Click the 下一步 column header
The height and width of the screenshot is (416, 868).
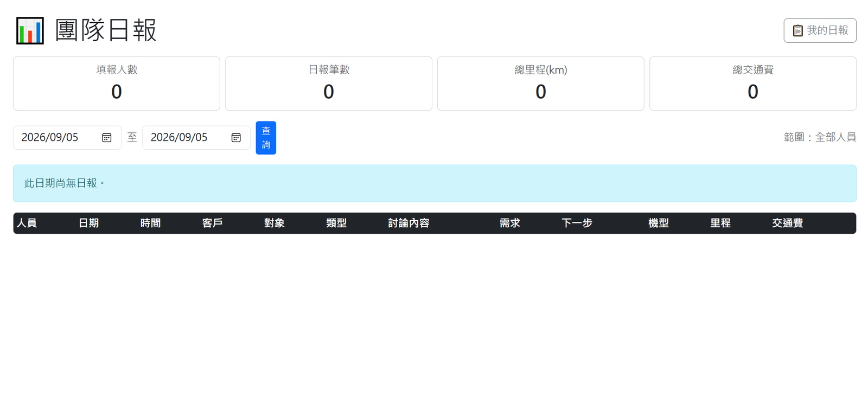click(x=577, y=223)
